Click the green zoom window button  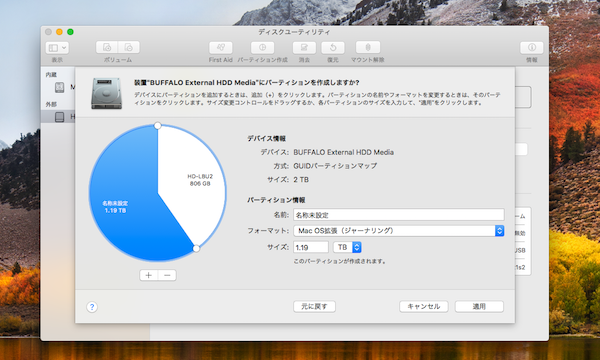click(70, 32)
